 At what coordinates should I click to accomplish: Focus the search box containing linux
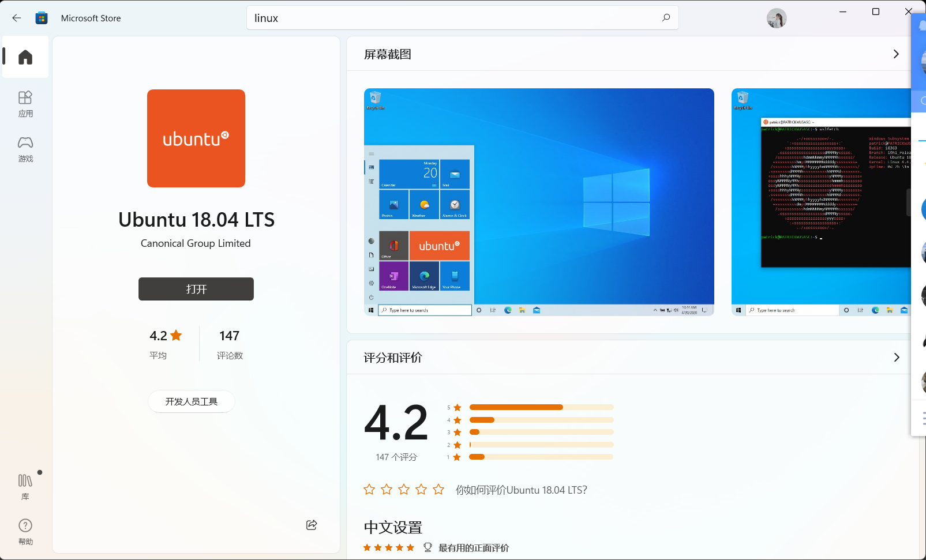tap(462, 18)
